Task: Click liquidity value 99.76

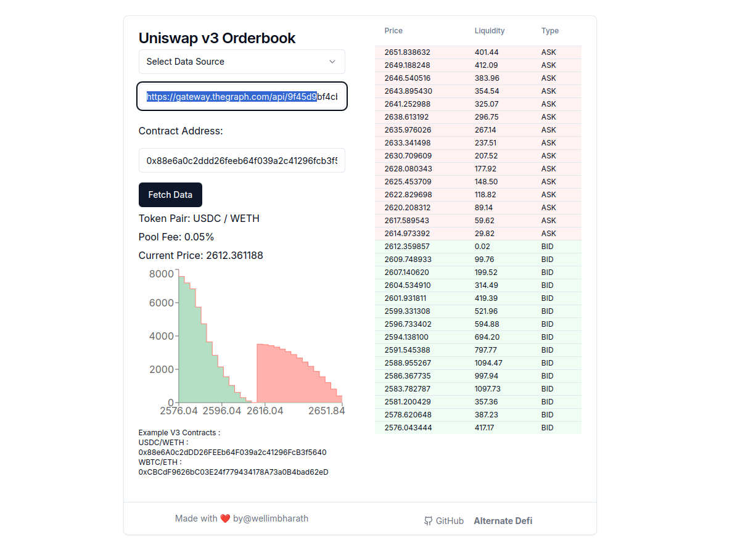Action: coord(484,260)
